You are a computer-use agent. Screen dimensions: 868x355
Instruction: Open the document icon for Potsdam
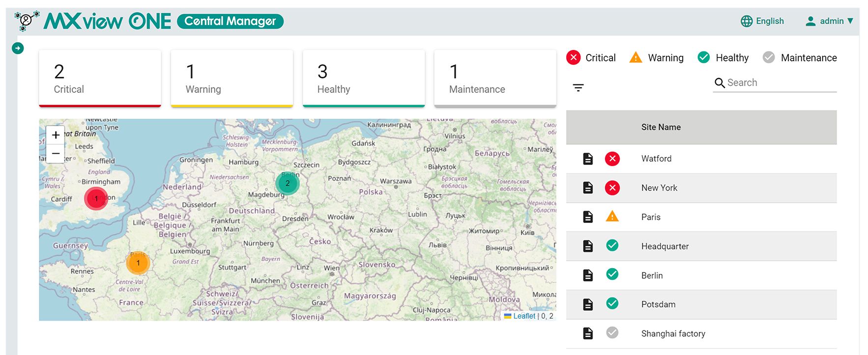point(588,304)
